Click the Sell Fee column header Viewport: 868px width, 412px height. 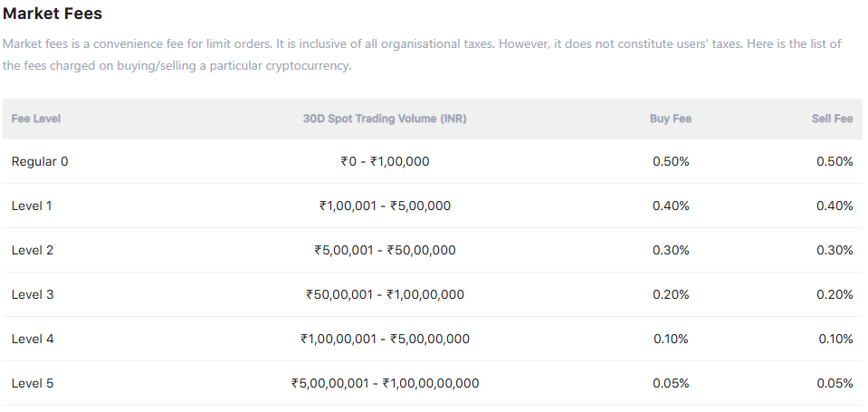coord(833,119)
